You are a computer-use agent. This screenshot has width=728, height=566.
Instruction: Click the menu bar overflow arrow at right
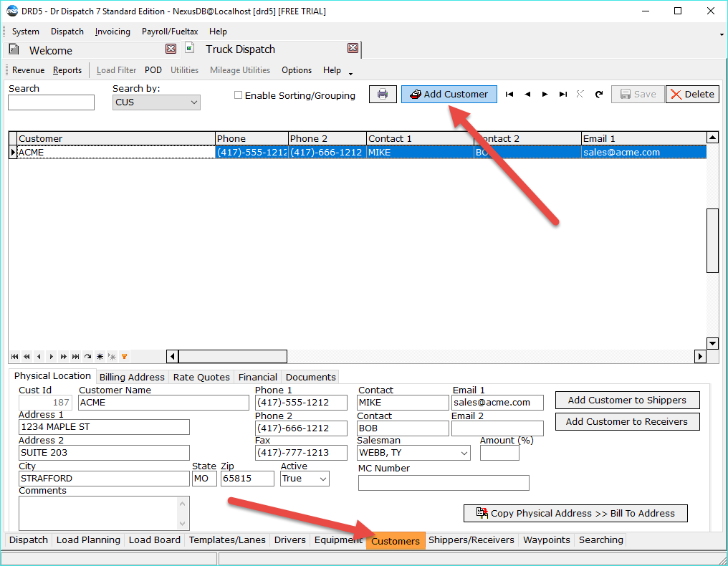722,34
